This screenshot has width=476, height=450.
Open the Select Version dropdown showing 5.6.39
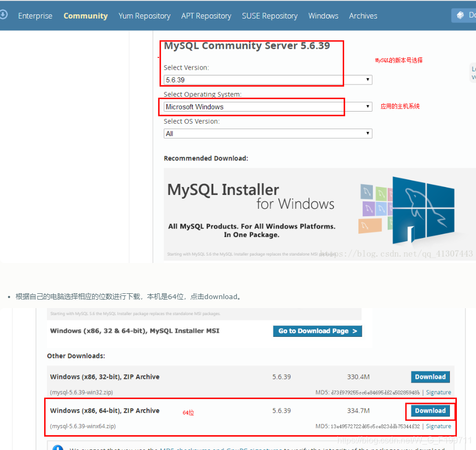coord(268,80)
